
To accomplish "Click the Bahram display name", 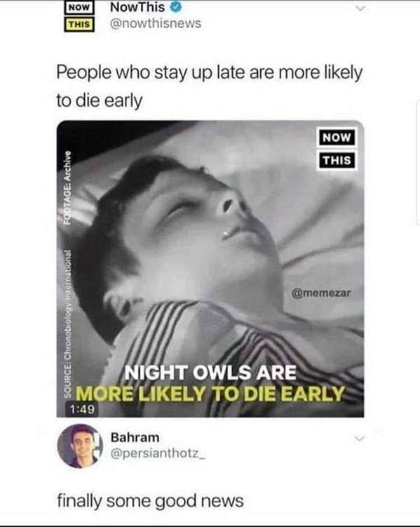I will [135, 437].
